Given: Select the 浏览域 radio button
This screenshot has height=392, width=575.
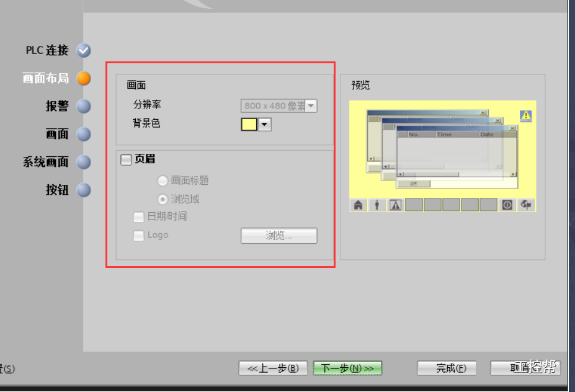Looking at the screenshot, I should [x=163, y=199].
